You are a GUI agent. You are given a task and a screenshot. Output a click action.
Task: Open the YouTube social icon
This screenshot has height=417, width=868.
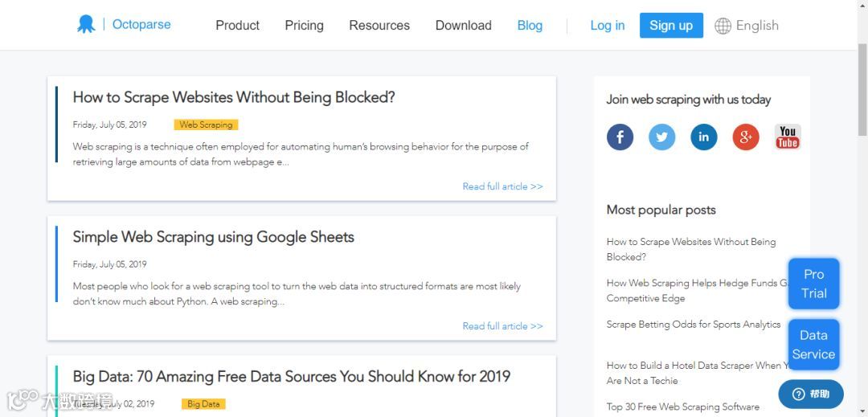pos(788,137)
